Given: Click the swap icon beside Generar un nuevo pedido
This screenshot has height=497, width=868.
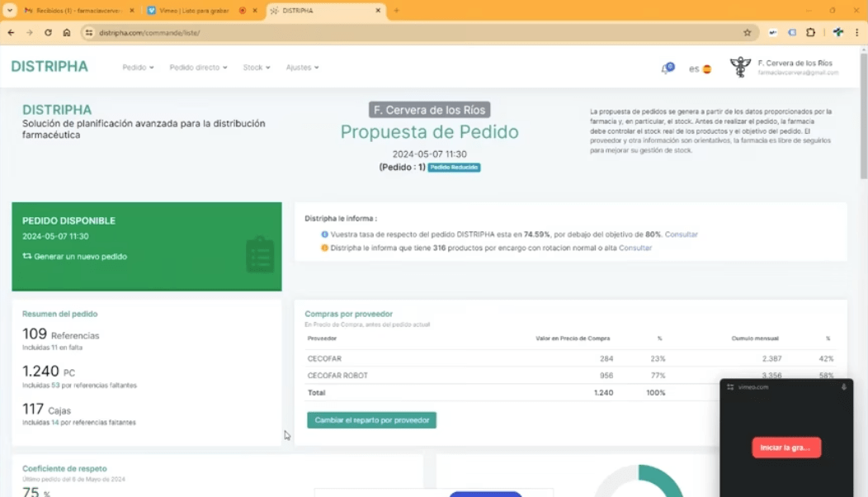Looking at the screenshot, I should [26, 256].
